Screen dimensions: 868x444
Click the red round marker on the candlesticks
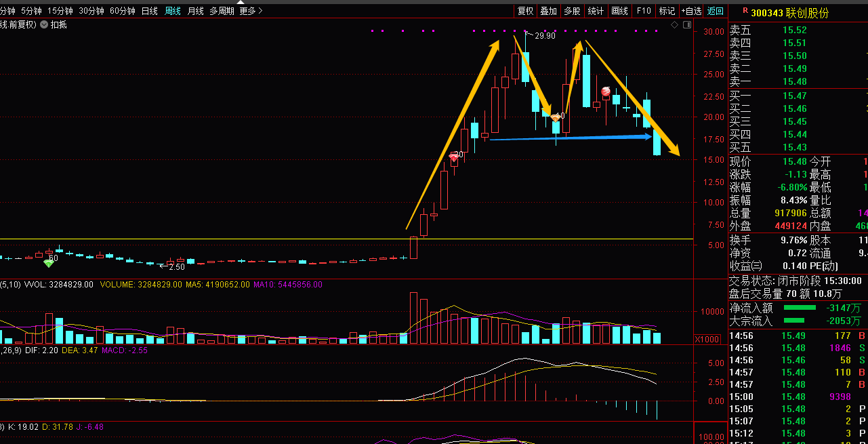coord(606,91)
